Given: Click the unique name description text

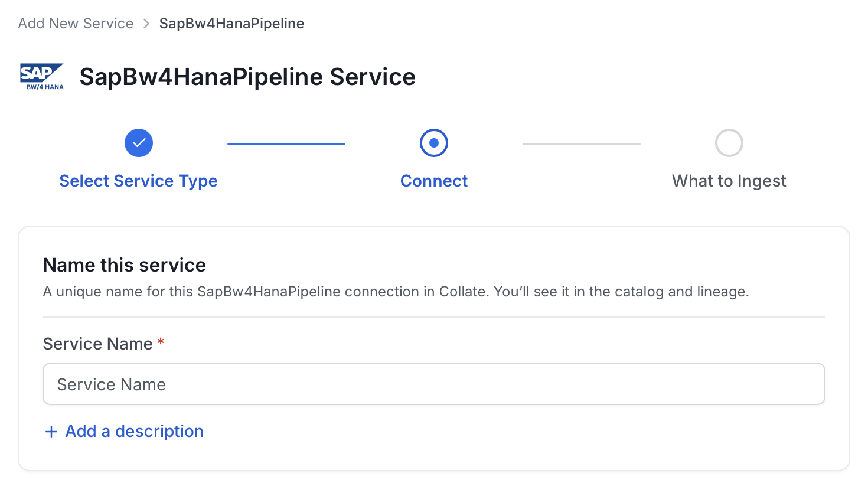Looking at the screenshot, I should click(396, 292).
